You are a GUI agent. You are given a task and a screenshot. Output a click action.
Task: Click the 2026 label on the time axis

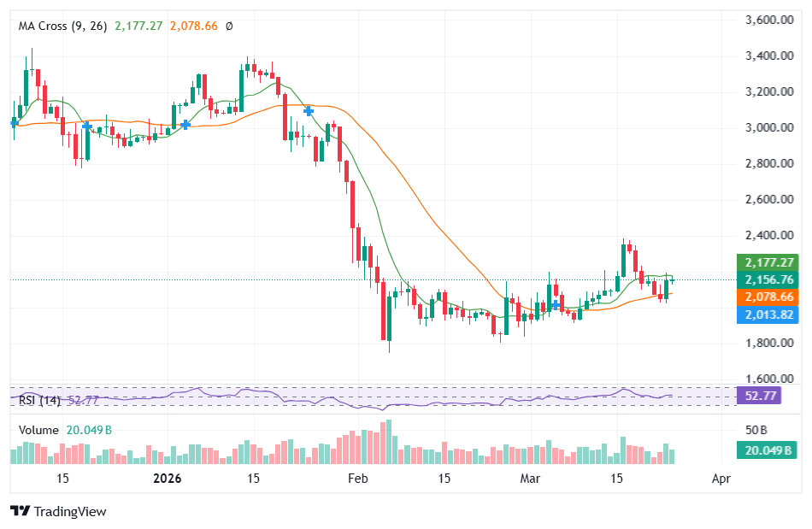(168, 479)
